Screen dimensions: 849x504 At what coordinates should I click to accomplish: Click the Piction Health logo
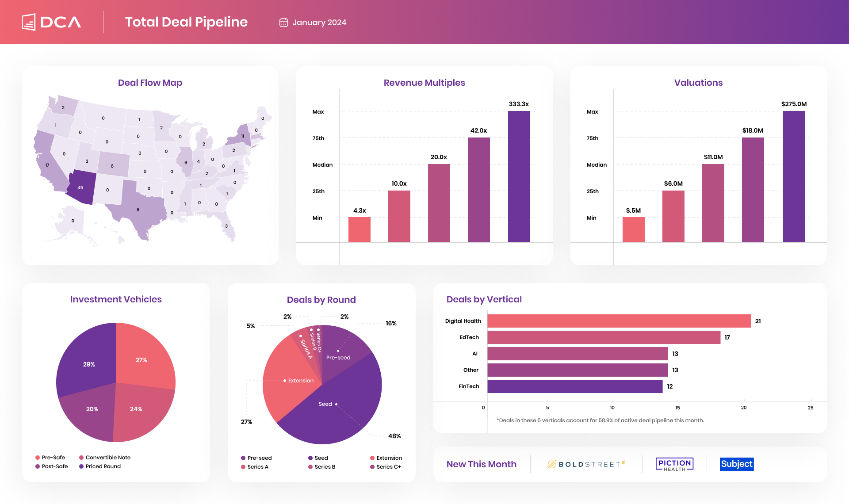[674, 464]
